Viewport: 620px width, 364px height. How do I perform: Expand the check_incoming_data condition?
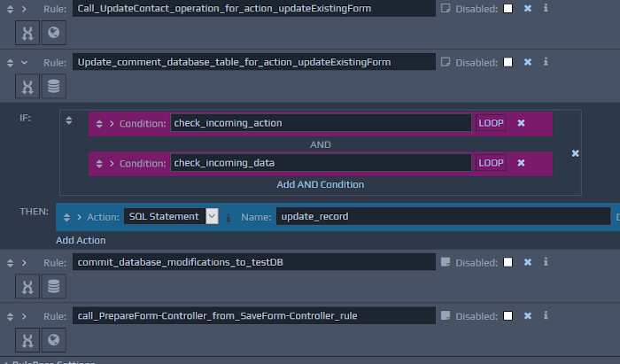(112, 163)
